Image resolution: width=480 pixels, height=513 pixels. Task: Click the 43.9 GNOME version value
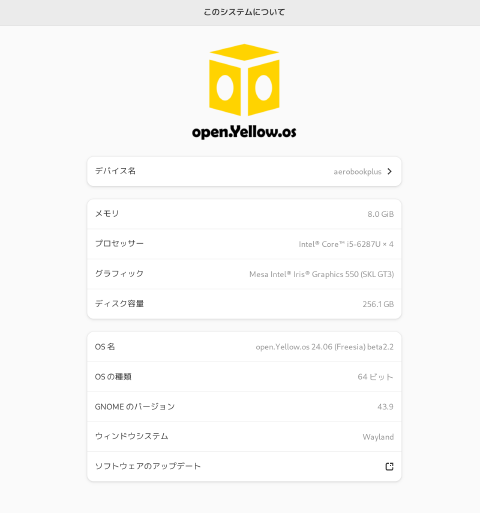point(385,407)
